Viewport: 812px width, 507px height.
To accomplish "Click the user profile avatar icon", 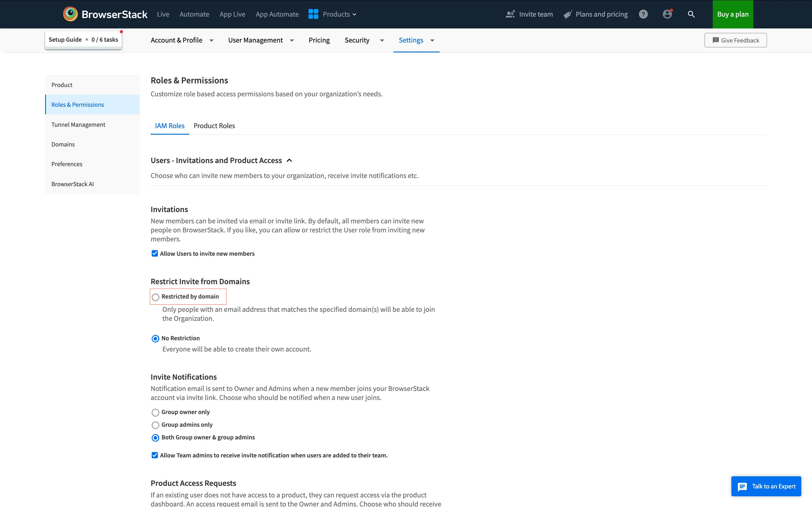I will [667, 14].
